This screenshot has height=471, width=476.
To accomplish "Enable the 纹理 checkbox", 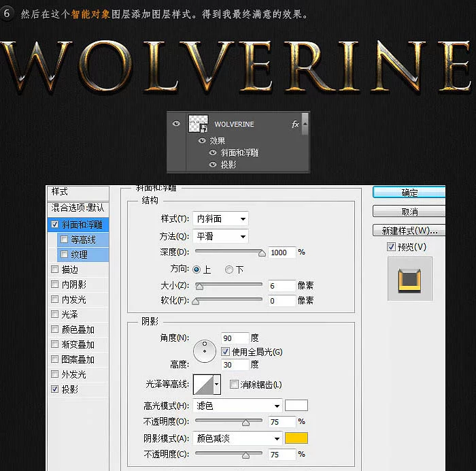I will [64, 254].
